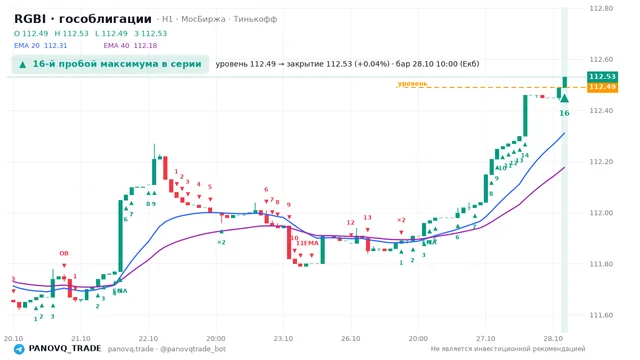
Task: Click the 112.60 price axis label
Action: click(x=601, y=59)
